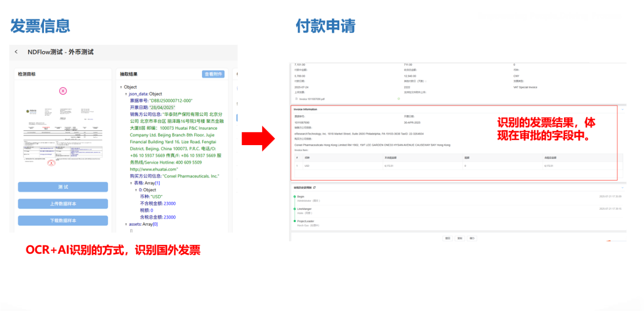Click the green status dot at the Begin step
The height and width of the screenshot is (311, 644).
pyautogui.click(x=294, y=196)
